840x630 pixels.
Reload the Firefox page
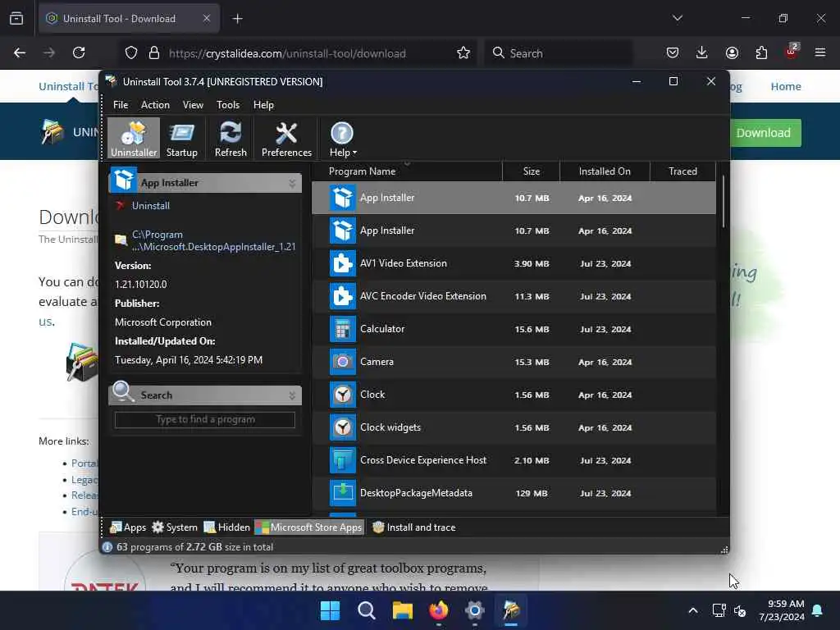pyautogui.click(x=79, y=52)
